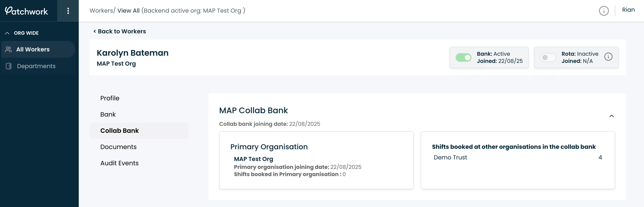Select the All Workers people icon
This screenshot has width=644, height=207.
(x=8, y=49)
